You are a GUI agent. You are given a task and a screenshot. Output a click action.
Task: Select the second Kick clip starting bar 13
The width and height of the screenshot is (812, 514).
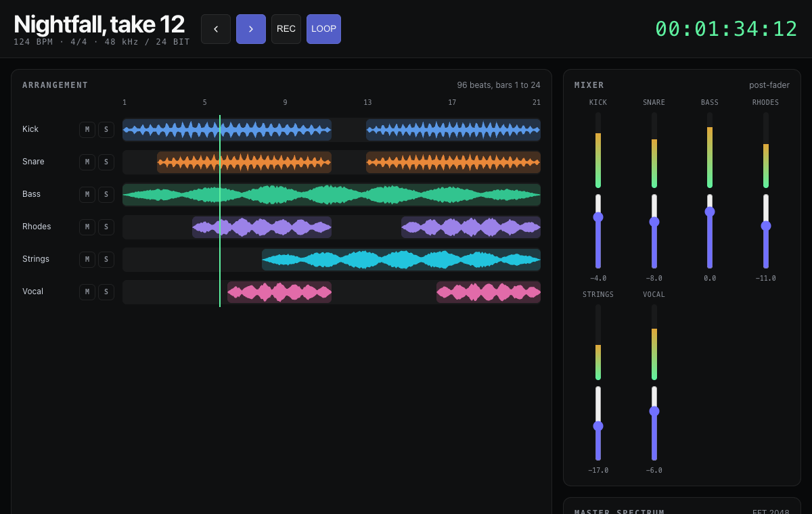[453, 130]
